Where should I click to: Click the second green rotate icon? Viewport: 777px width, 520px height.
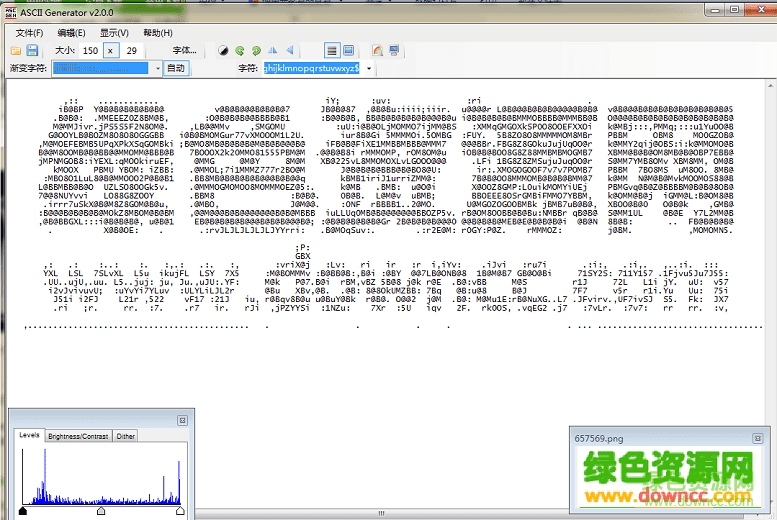point(256,50)
